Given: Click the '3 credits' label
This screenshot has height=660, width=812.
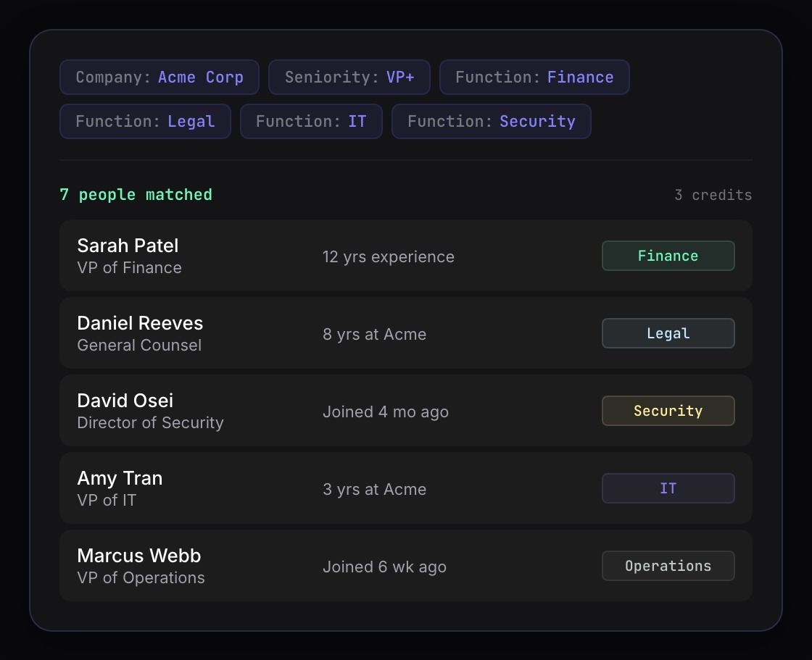Looking at the screenshot, I should (x=713, y=195).
